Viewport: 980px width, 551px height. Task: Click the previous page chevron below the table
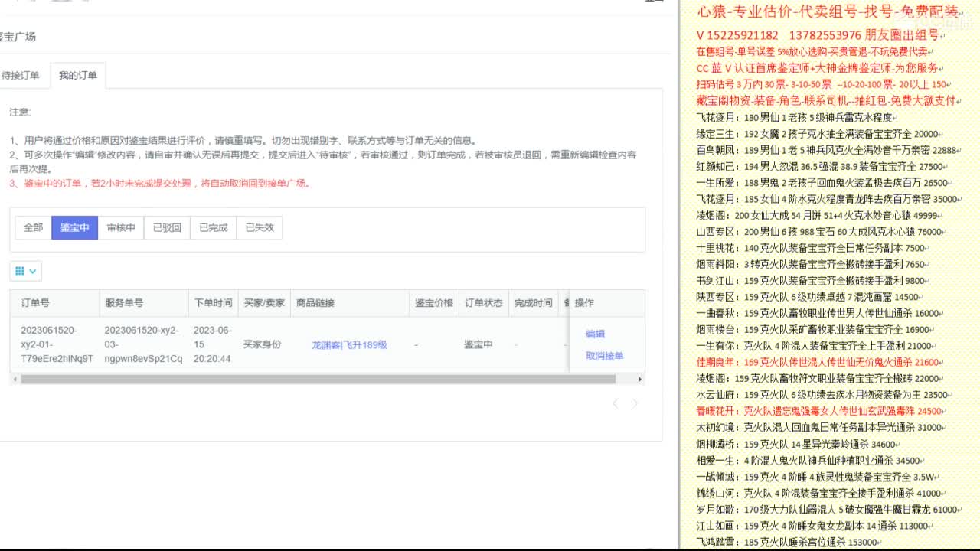[615, 403]
